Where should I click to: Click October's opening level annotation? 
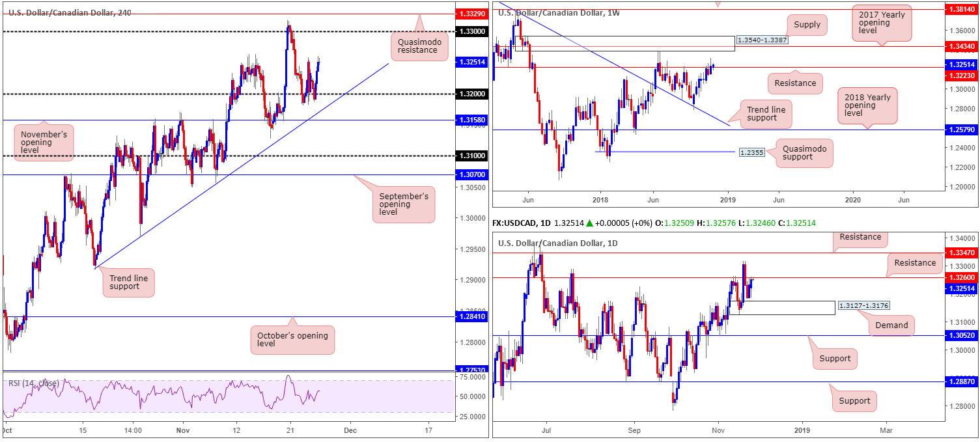[x=292, y=338]
